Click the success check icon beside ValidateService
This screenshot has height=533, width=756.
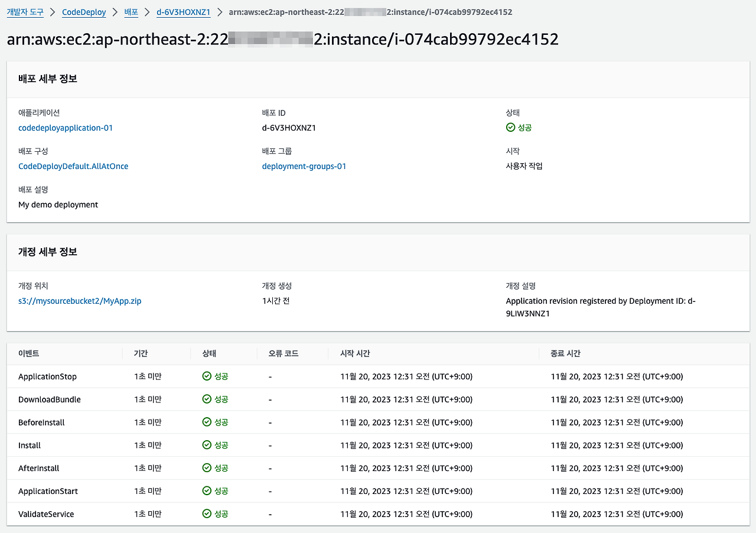(x=207, y=514)
